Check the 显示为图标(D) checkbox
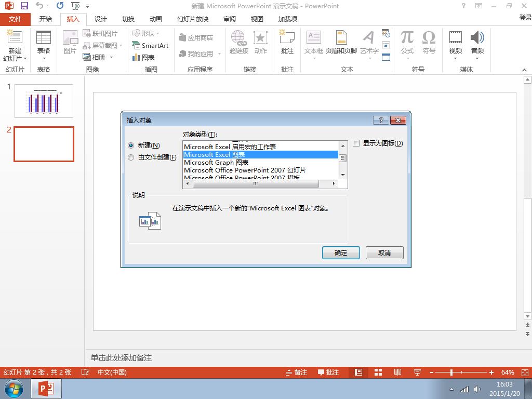 356,143
